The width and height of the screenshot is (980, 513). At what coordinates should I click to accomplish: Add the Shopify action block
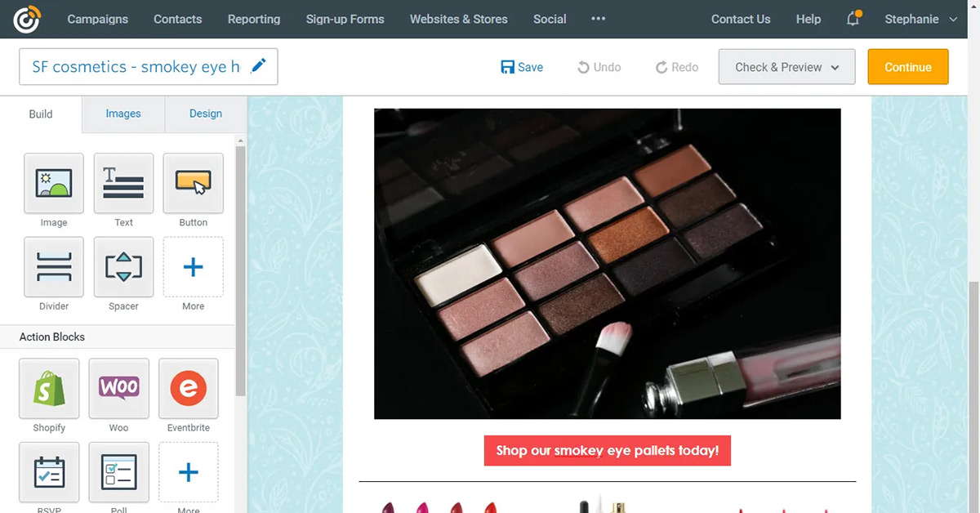49,389
